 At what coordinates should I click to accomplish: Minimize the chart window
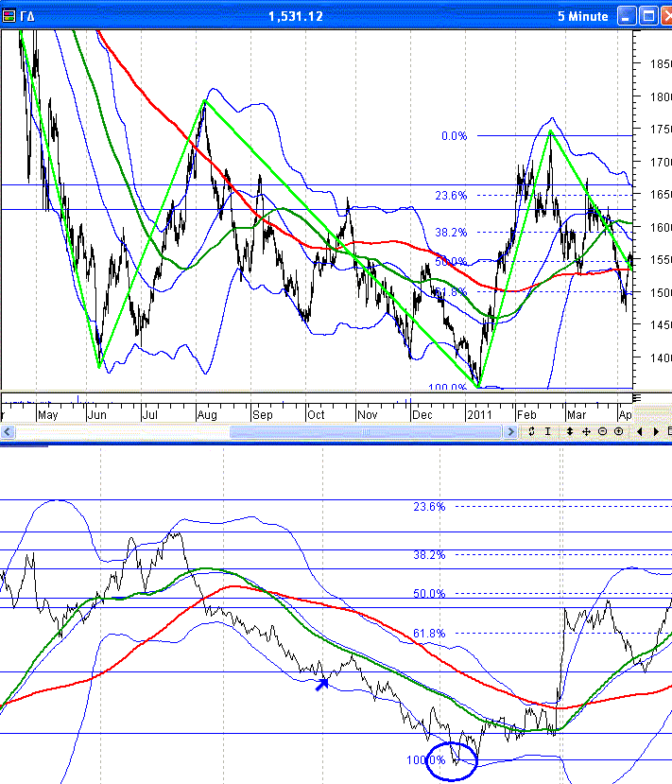point(627,16)
